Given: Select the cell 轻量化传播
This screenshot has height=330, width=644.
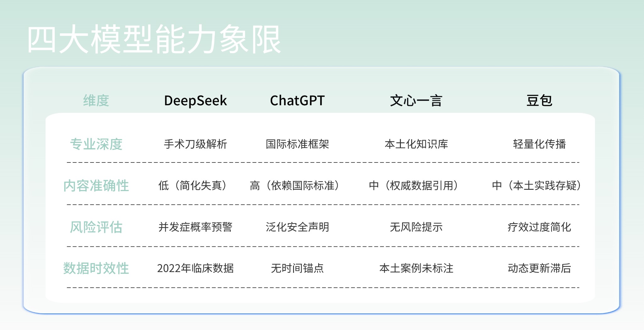Looking at the screenshot, I should point(539,144).
